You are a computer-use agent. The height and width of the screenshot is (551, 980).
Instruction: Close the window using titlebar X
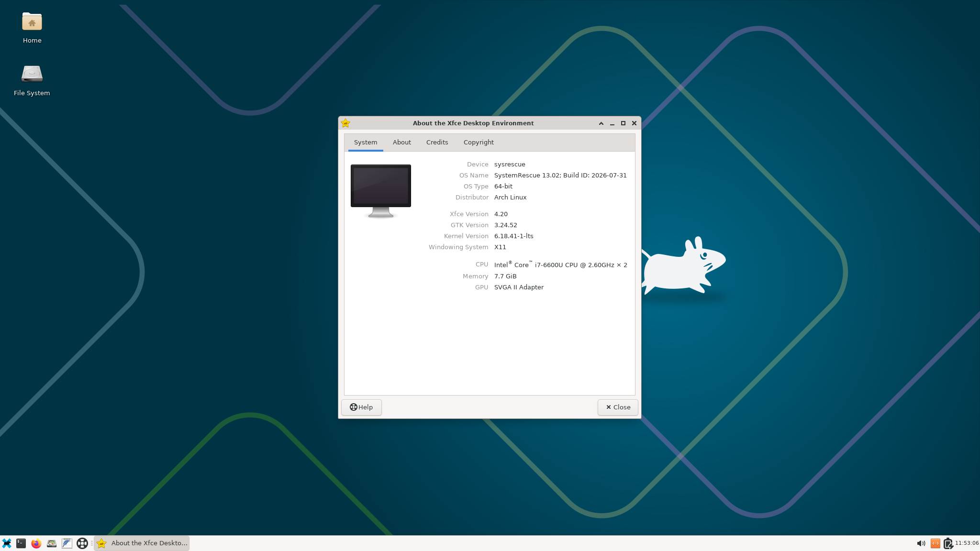(634, 123)
